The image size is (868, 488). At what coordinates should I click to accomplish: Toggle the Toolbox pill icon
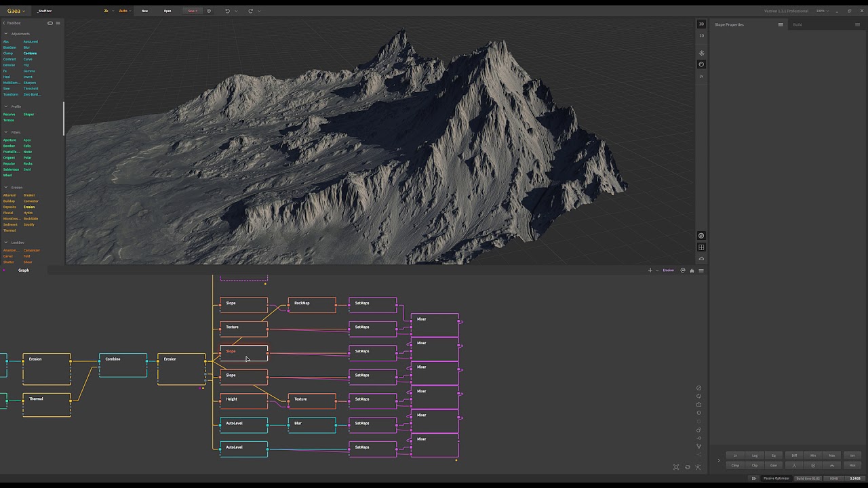pos(50,23)
